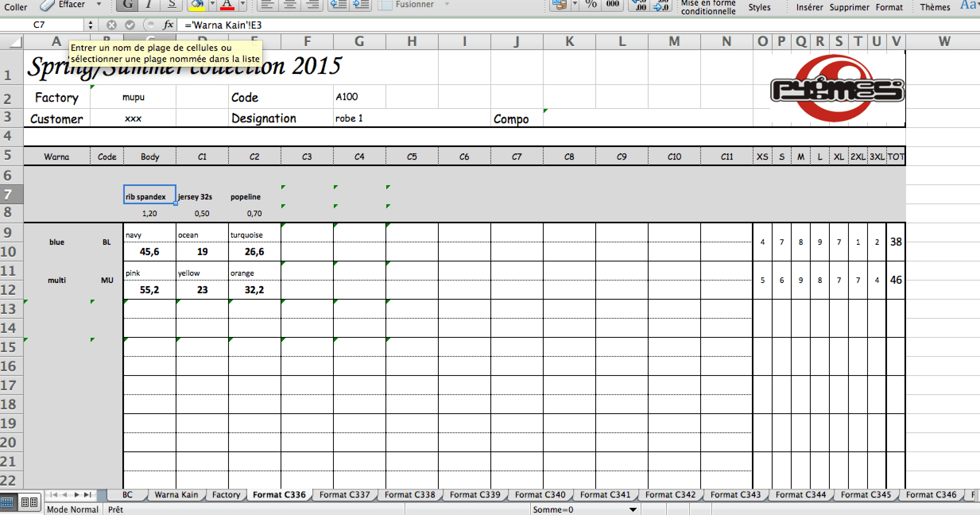Click the Insérer button

click(x=809, y=7)
